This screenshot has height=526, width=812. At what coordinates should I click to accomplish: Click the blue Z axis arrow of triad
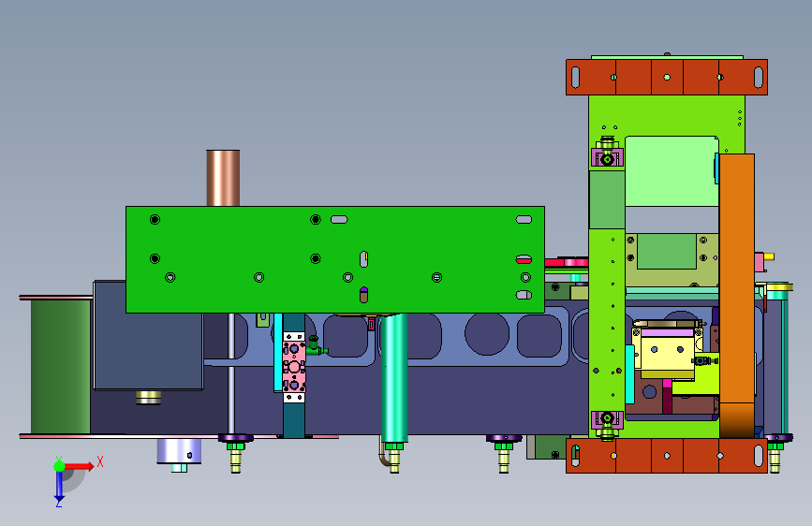click(59, 486)
